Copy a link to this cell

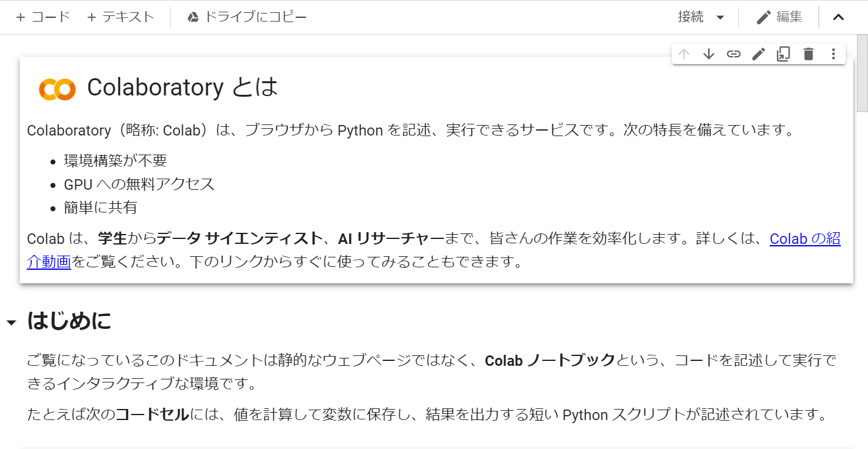(x=733, y=54)
